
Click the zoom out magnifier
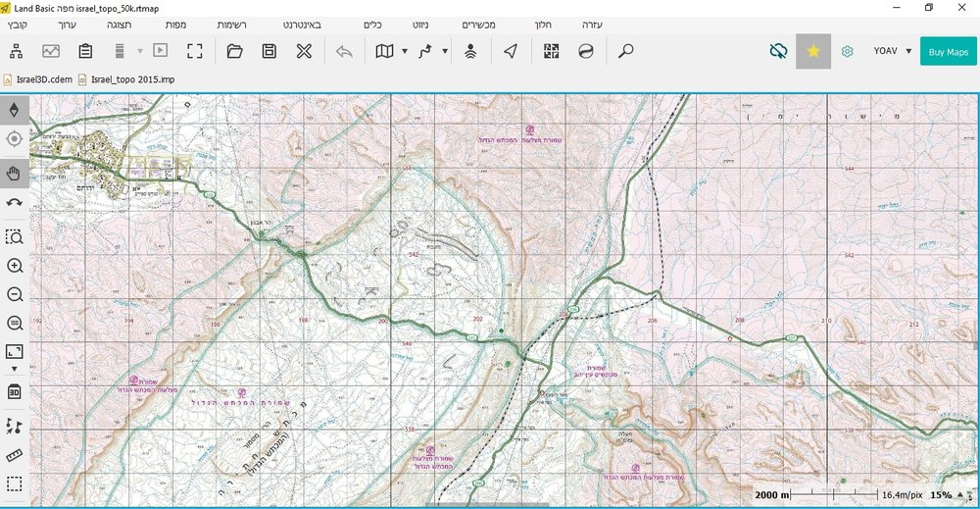pos(15,294)
